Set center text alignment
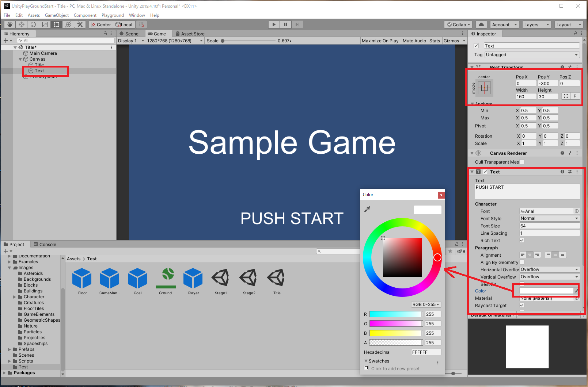The width and height of the screenshot is (588, 387). coord(530,255)
